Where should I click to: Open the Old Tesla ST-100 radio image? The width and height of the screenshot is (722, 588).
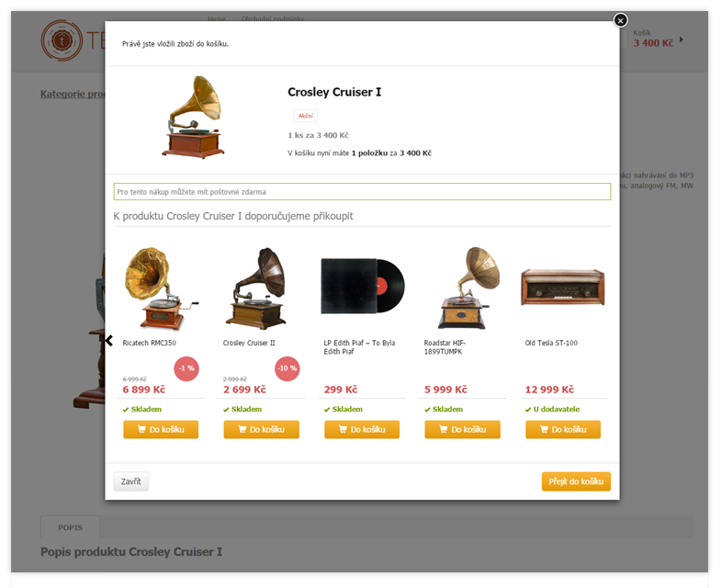click(563, 288)
